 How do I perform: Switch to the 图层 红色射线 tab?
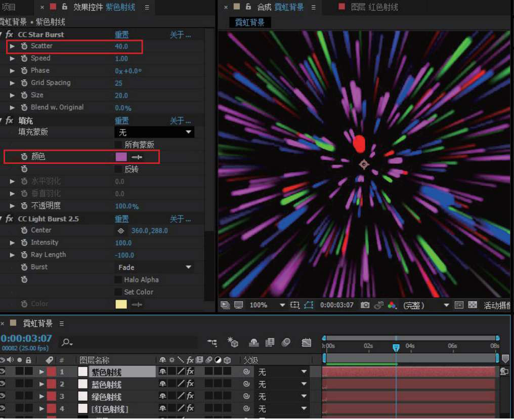pyautogui.click(x=374, y=7)
